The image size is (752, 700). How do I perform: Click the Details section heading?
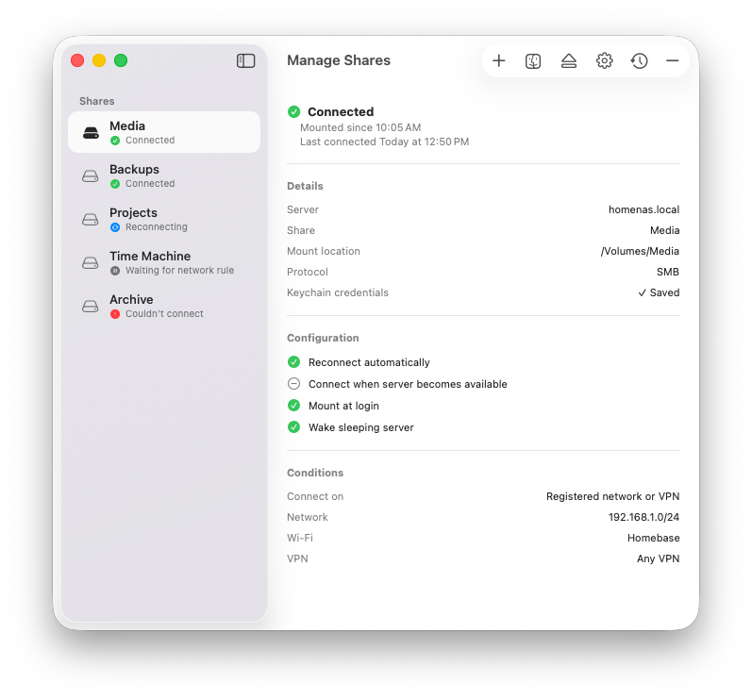coord(305,186)
